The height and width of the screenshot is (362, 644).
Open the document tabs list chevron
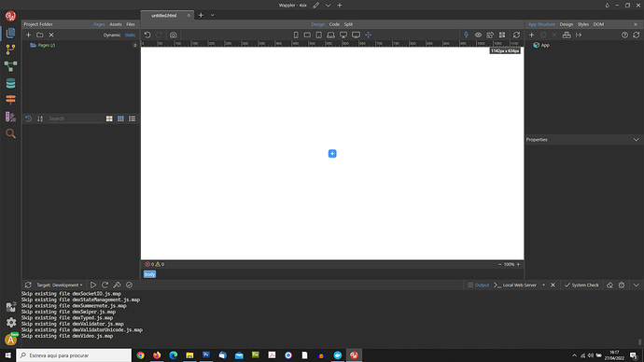point(213,15)
